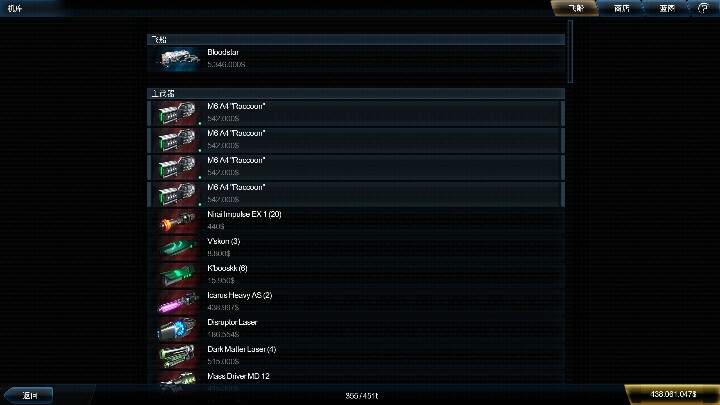Select the Disruptor Laser name text

tap(232, 322)
